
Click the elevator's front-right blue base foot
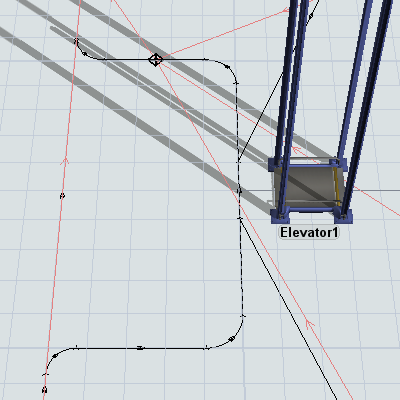coord(343,216)
